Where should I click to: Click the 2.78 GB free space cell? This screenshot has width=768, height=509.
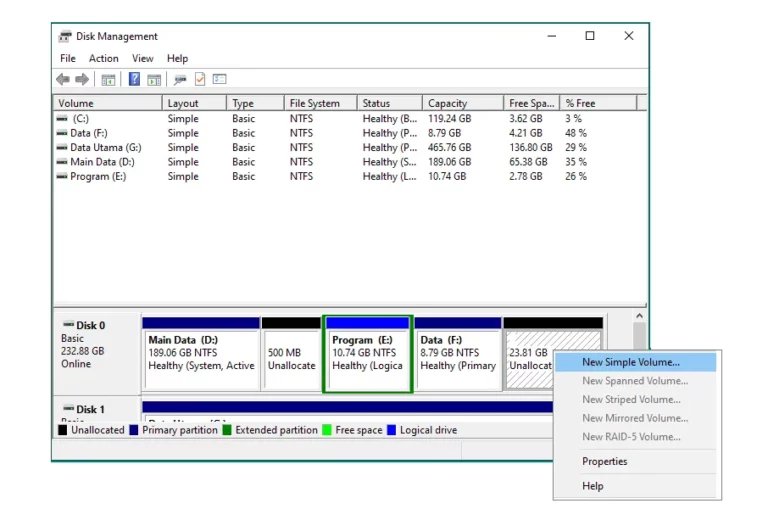[526, 176]
